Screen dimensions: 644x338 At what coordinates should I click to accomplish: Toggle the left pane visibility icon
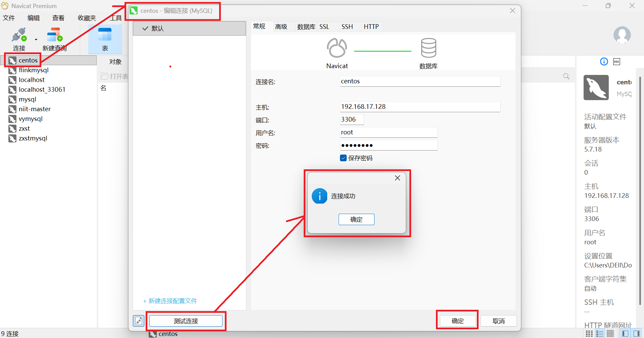(625, 334)
